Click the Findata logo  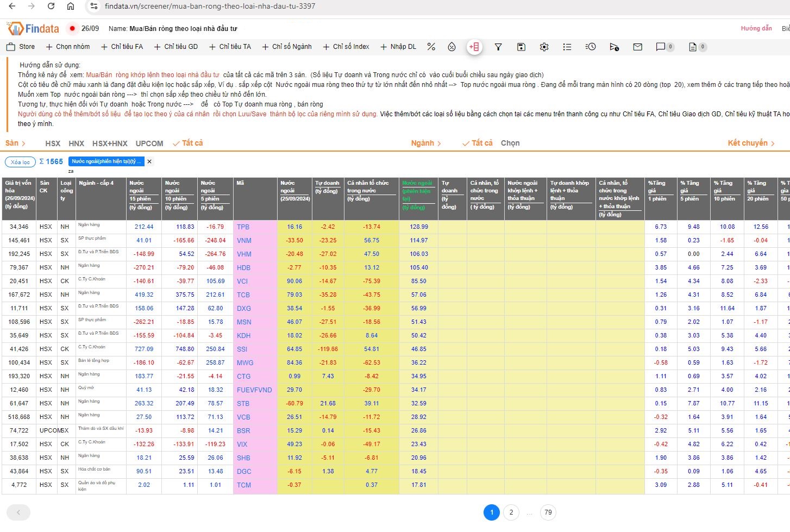pyautogui.click(x=33, y=28)
